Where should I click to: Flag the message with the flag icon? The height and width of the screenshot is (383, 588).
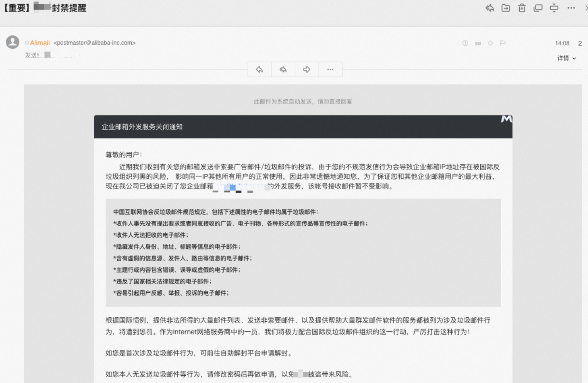coord(502,43)
